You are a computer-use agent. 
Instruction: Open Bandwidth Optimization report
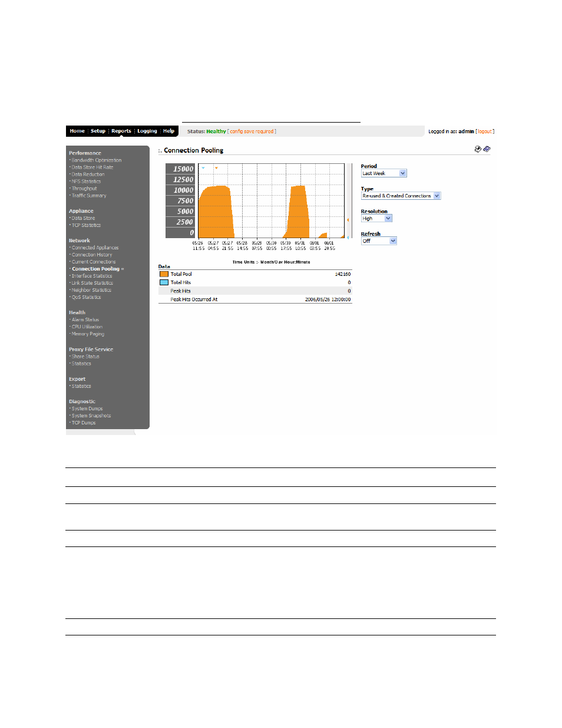pyautogui.click(x=97, y=160)
